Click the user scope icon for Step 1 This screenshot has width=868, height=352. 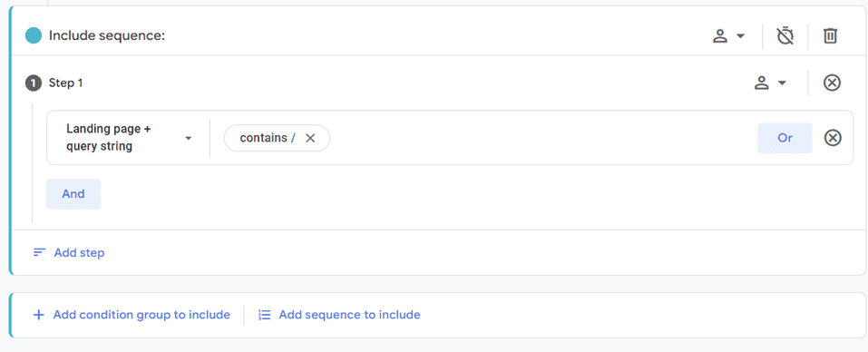(x=762, y=83)
